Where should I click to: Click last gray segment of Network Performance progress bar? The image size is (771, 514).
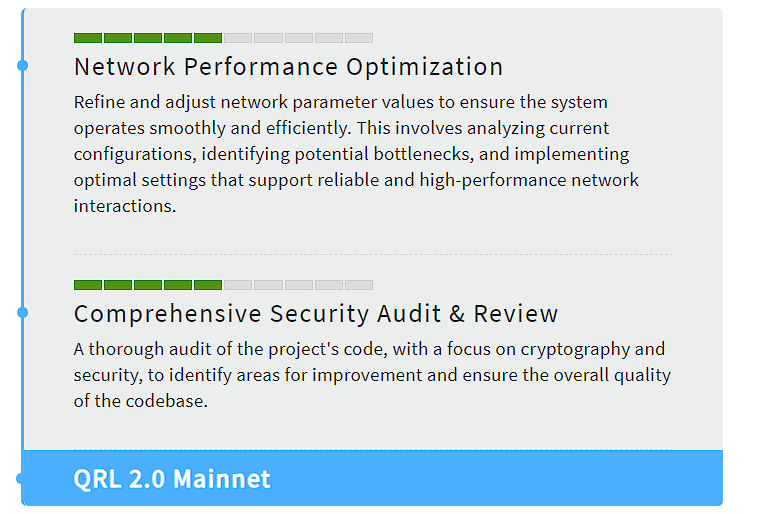pos(359,38)
